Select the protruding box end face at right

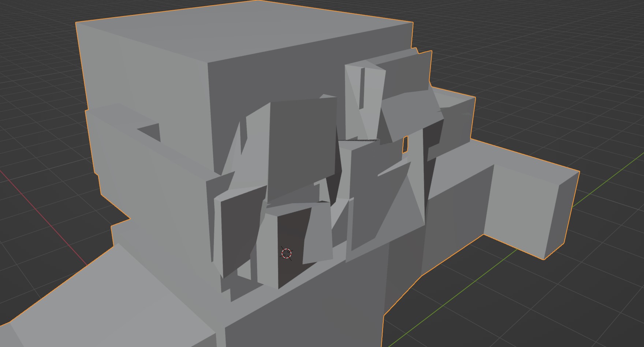(562, 215)
